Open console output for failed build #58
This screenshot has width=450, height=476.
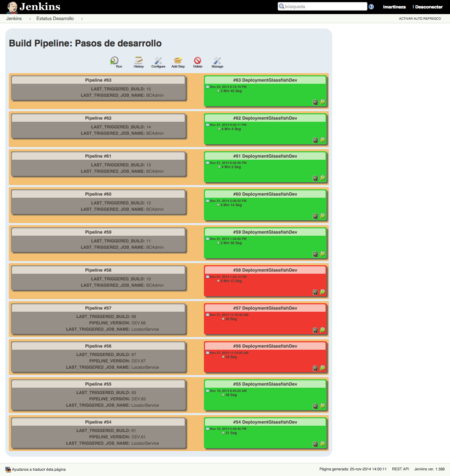click(315, 292)
